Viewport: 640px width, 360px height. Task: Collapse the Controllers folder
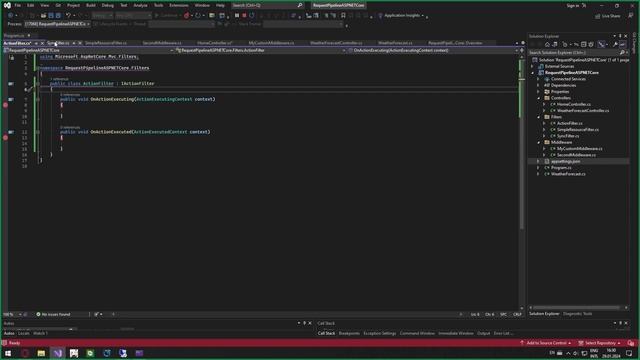click(538, 98)
